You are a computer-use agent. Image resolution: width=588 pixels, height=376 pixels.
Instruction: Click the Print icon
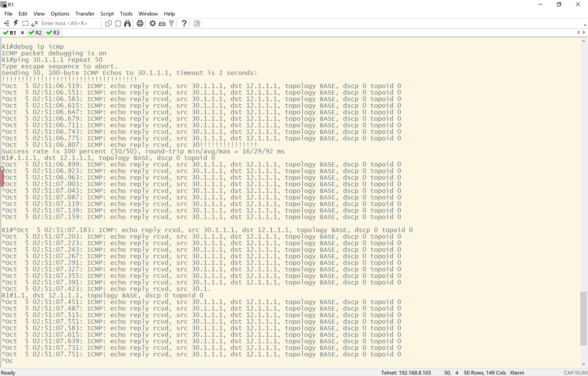click(x=140, y=23)
